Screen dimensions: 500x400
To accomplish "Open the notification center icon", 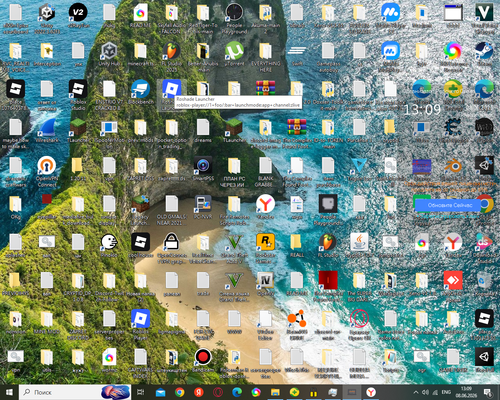I will click(x=488, y=392).
